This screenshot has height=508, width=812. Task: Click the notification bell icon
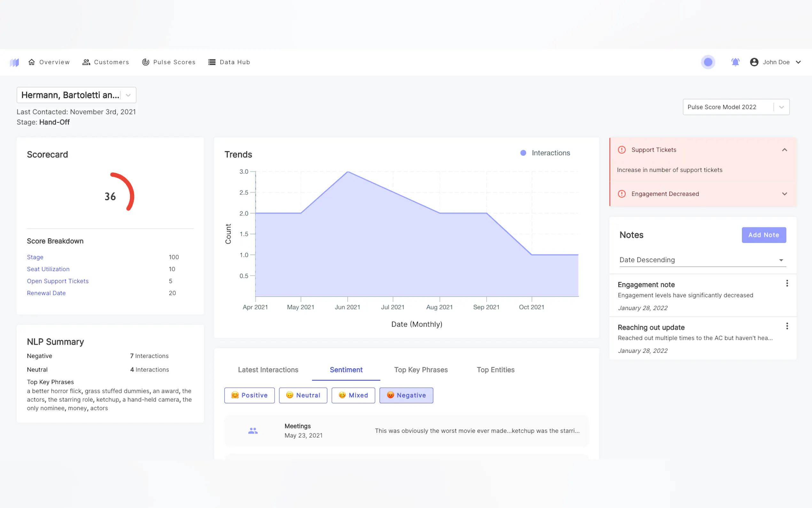pos(735,62)
